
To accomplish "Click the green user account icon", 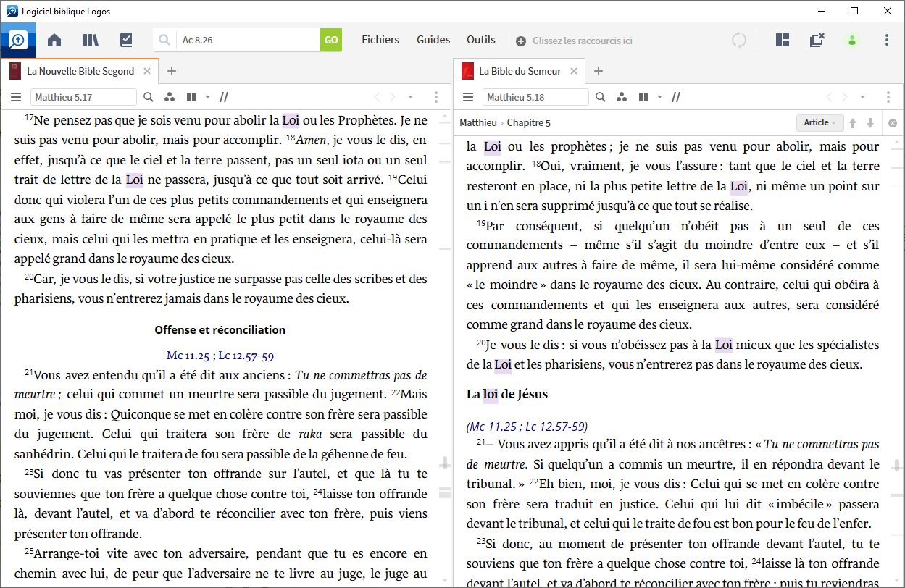I will coord(852,41).
